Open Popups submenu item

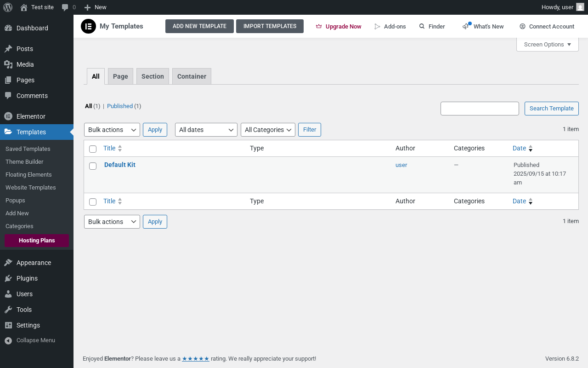15,201
